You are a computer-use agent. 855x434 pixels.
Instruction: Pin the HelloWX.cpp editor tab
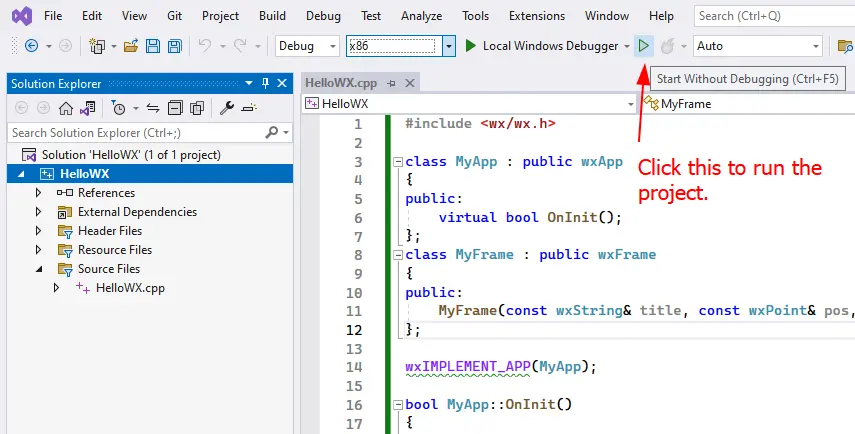pos(391,84)
